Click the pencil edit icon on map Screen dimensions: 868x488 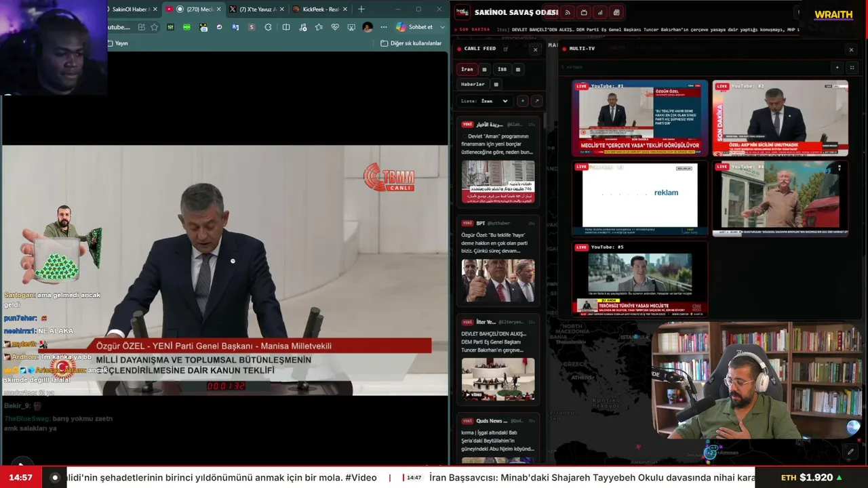(850, 451)
